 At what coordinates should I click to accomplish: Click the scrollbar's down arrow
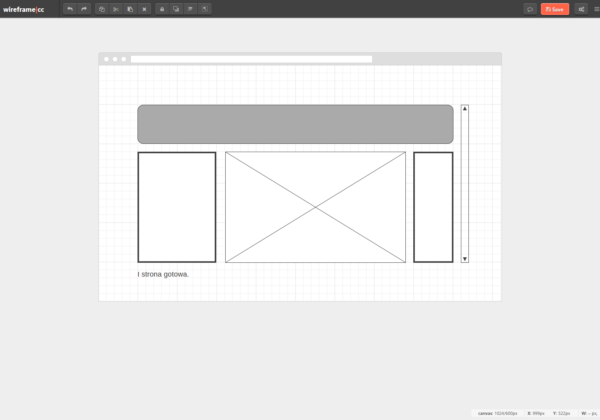pos(465,259)
